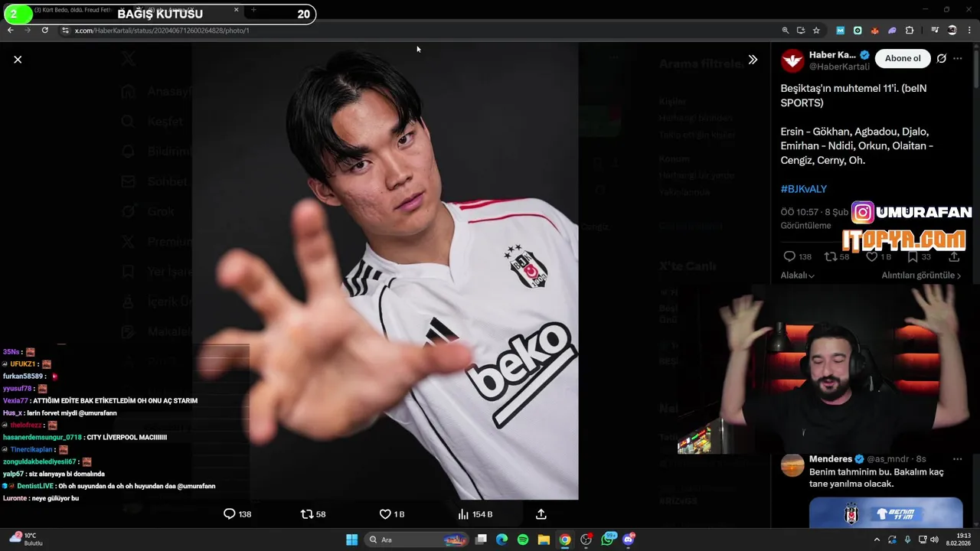The image size is (980, 551).
Task: Bookmark this page with the star icon
Action: (x=816, y=31)
